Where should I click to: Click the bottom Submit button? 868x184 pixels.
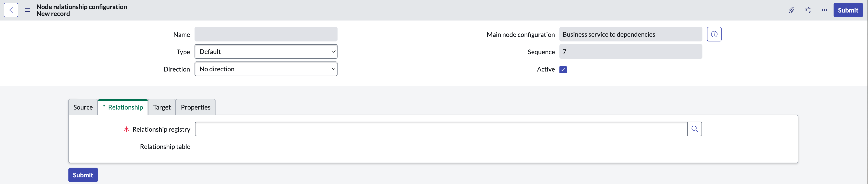[83, 175]
